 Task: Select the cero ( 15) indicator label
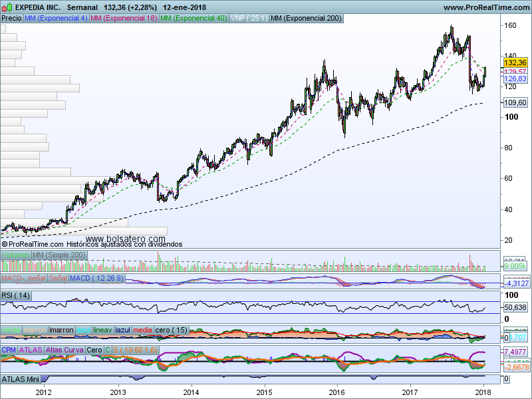[171, 330]
